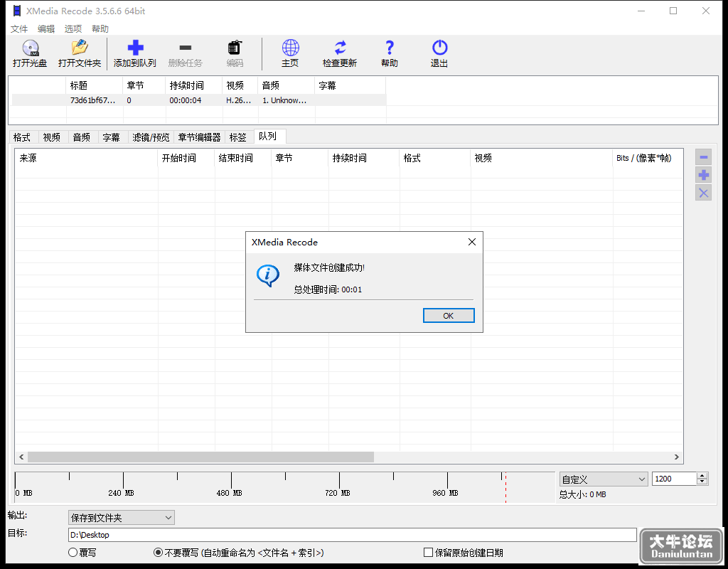
Task: Select file row 73d61bf67…
Action: click(x=199, y=100)
